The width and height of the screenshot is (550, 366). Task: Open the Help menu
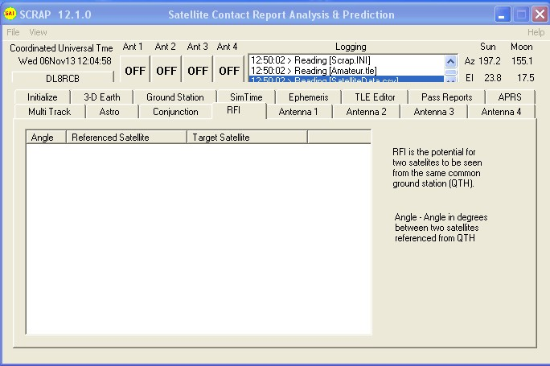pos(536,32)
